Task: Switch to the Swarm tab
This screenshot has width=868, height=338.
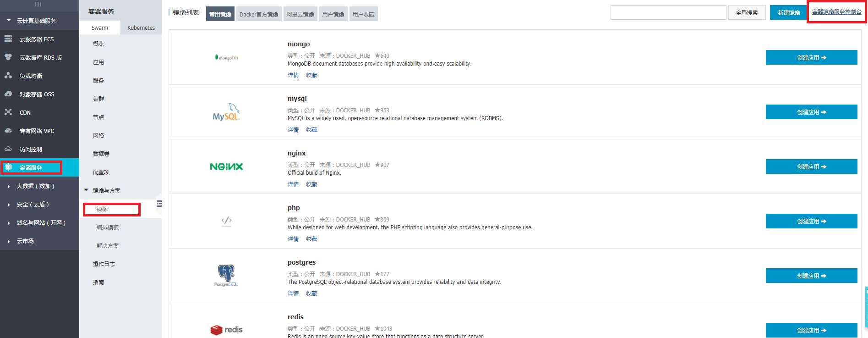Action: [100, 28]
